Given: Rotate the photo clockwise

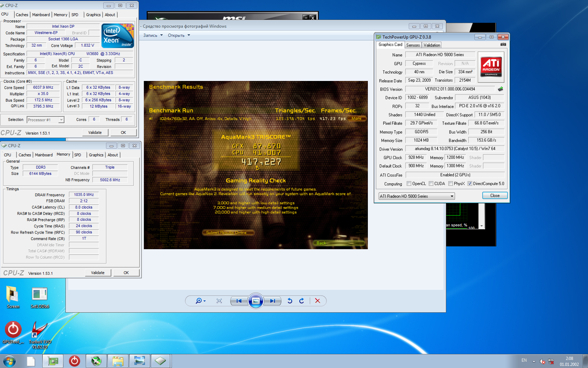Looking at the screenshot, I should (302, 301).
